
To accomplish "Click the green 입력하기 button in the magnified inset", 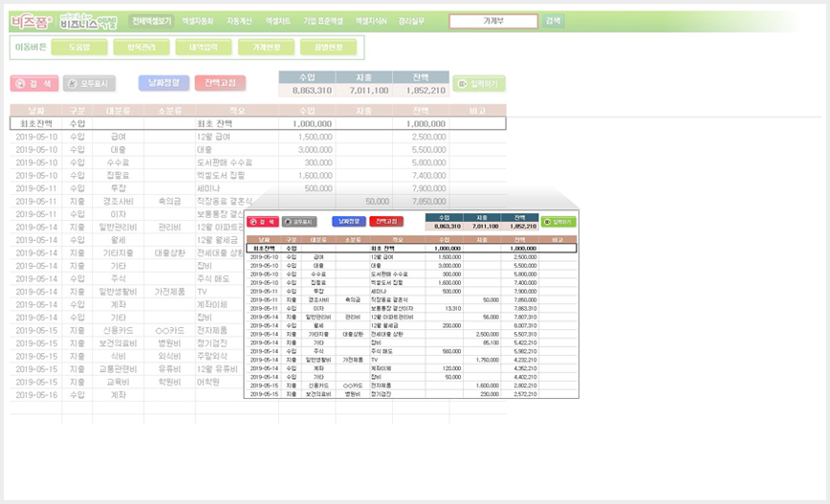I will click(558, 222).
